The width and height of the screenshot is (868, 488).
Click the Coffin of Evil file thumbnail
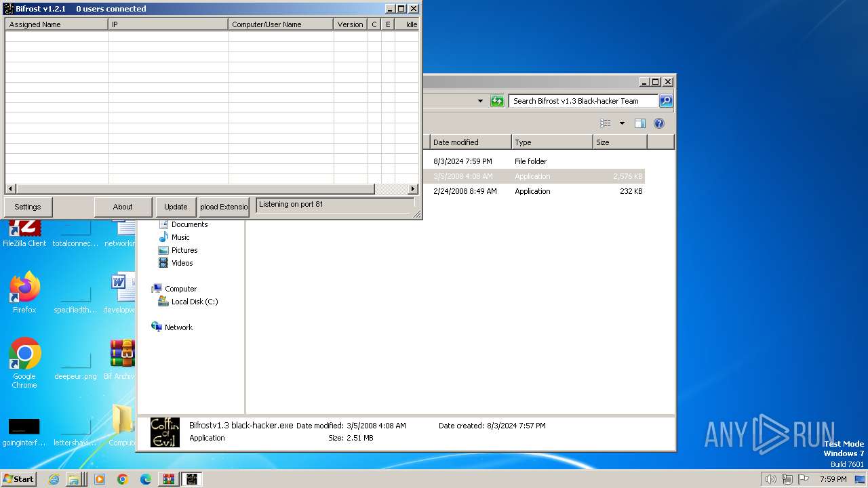165,432
